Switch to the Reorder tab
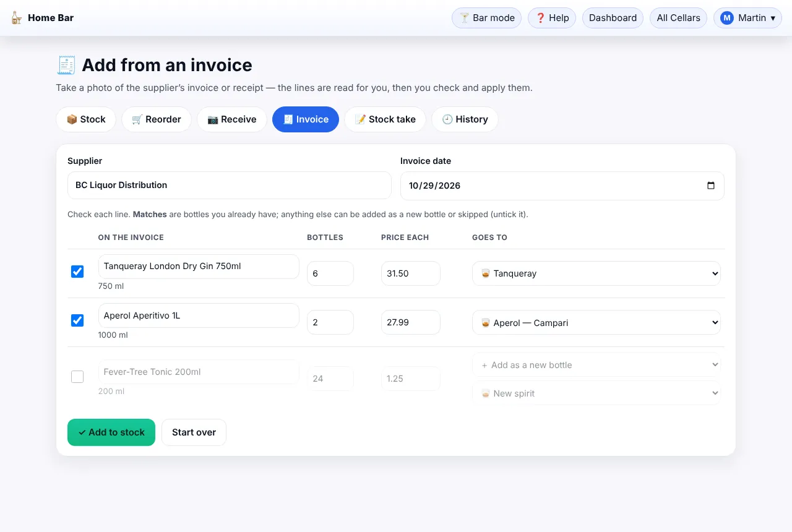Image resolution: width=792 pixels, height=532 pixels. point(157,119)
